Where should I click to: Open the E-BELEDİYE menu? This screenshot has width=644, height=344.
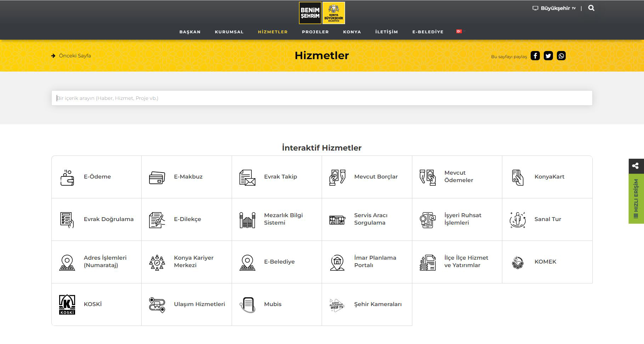pyautogui.click(x=428, y=32)
